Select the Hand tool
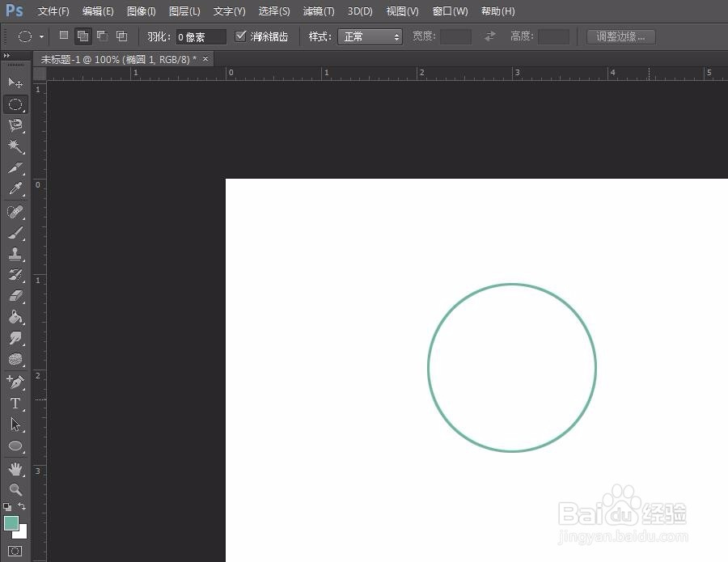Screen dimensions: 728x562 click(15, 469)
